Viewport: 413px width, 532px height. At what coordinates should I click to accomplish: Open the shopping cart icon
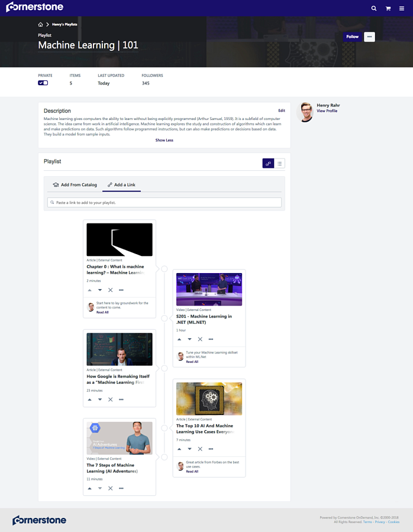tap(388, 8)
